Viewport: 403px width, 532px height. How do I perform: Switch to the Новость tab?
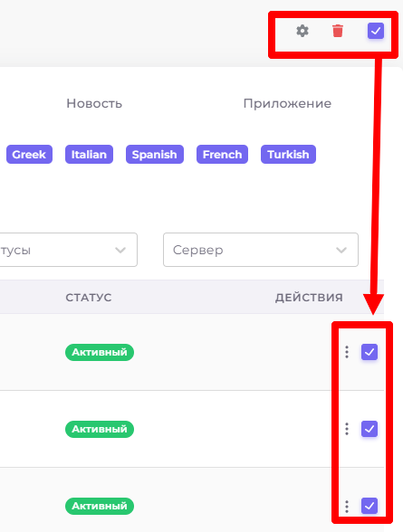(94, 103)
